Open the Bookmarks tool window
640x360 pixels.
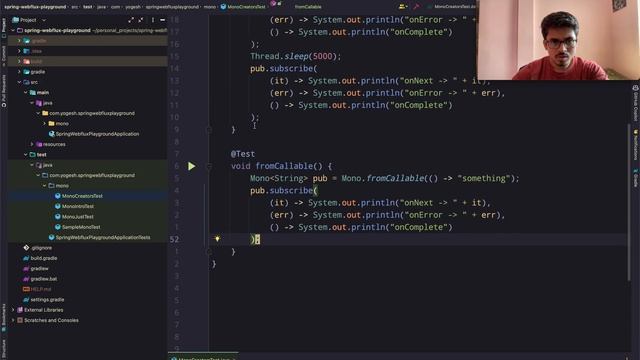click(4, 318)
